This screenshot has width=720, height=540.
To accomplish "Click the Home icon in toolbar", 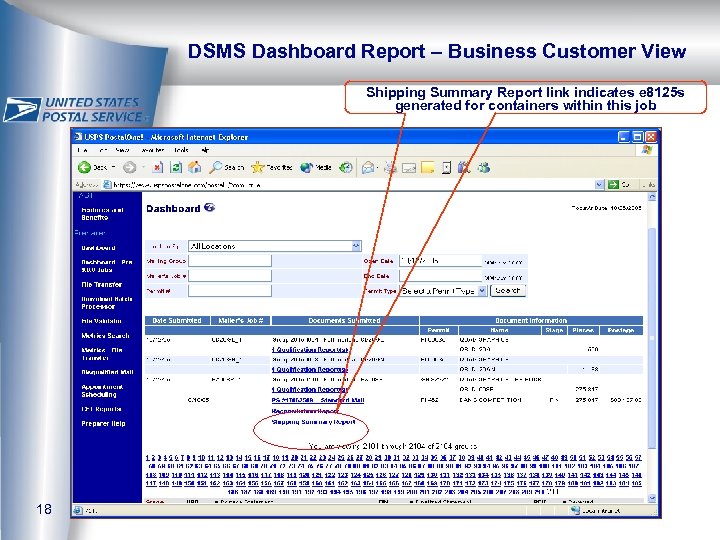I will click(x=195, y=167).
